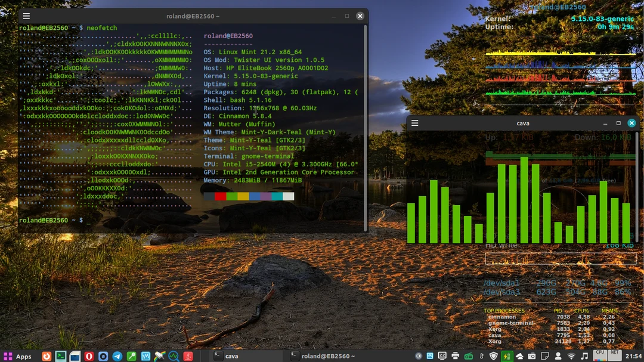Click the screenshot camera icon in the tray

tap(532, 355)
